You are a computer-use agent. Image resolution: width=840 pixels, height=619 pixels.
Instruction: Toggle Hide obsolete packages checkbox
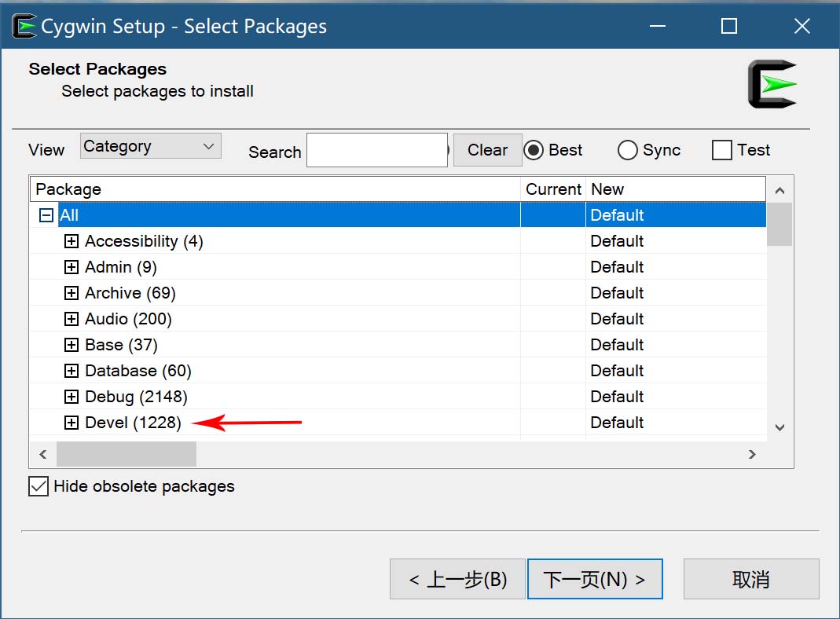pyautogui.click(x=39, y=486)
